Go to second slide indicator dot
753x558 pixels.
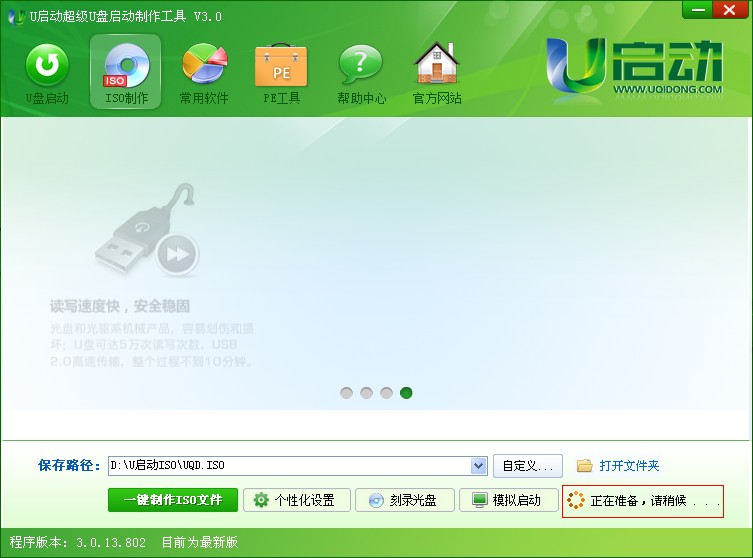pyautogui.click(x=366, y=393)
